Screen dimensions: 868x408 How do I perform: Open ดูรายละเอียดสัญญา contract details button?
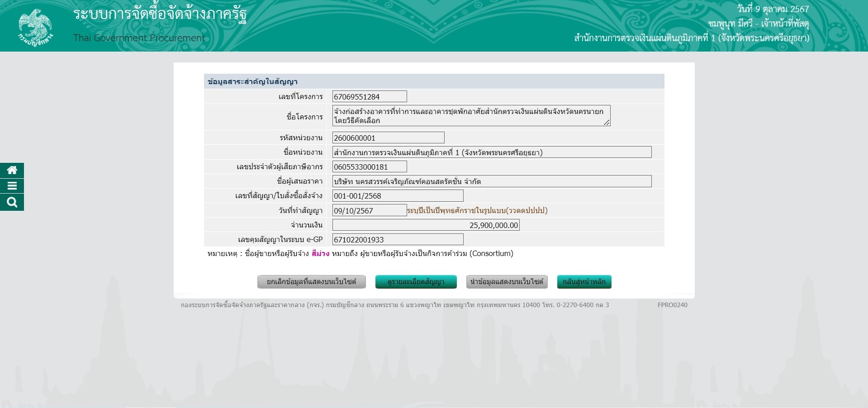tap(416, 282)
